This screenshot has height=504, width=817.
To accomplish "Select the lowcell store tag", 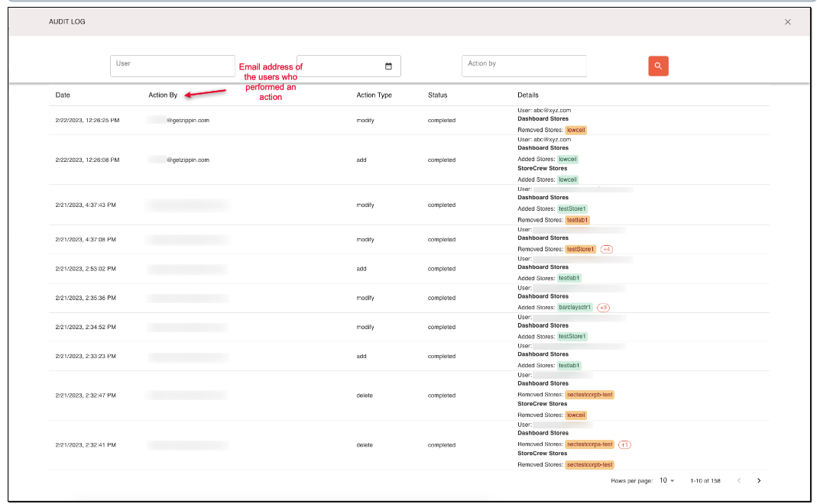I will tap(575, 130).
